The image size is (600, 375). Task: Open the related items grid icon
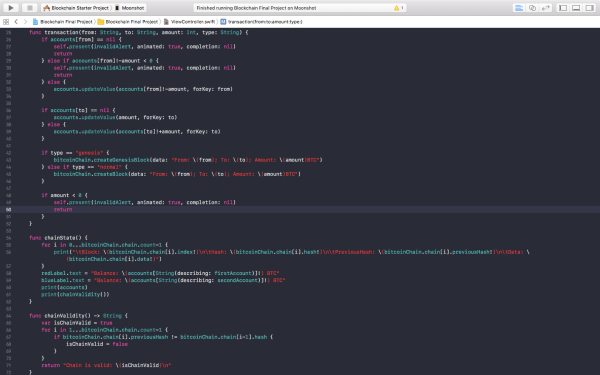6,22
